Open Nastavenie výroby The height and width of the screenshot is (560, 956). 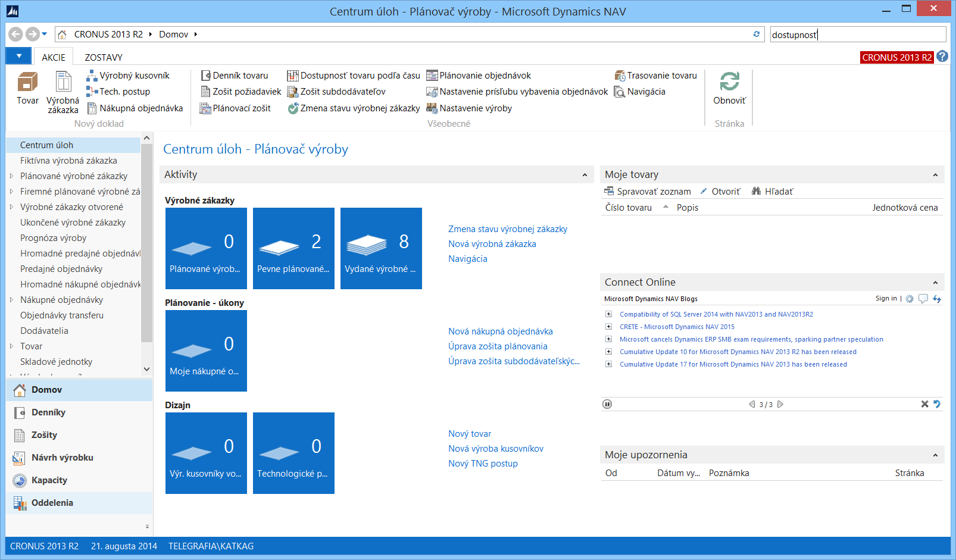(469, 108)
